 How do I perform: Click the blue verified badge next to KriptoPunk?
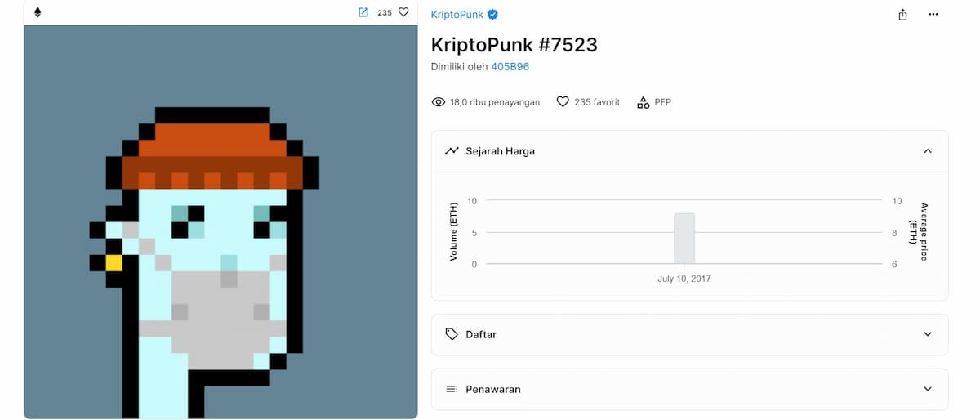pos(493,15)
